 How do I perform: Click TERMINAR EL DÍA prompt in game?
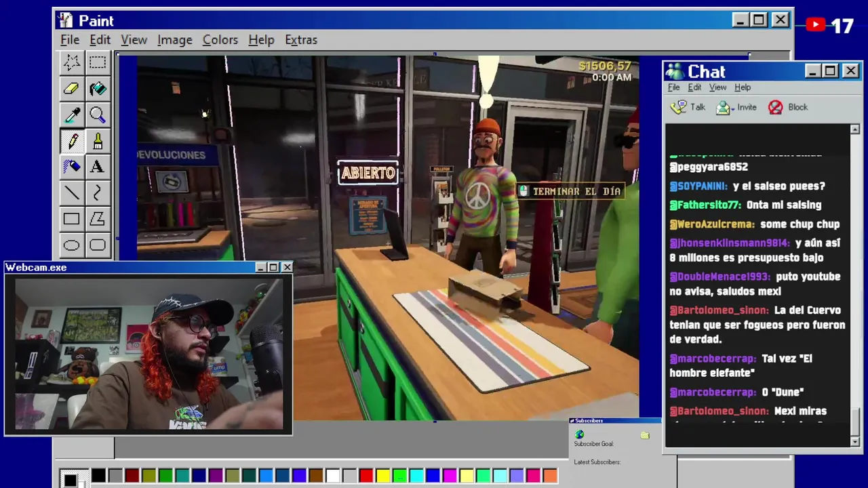(x=570, y=191)
